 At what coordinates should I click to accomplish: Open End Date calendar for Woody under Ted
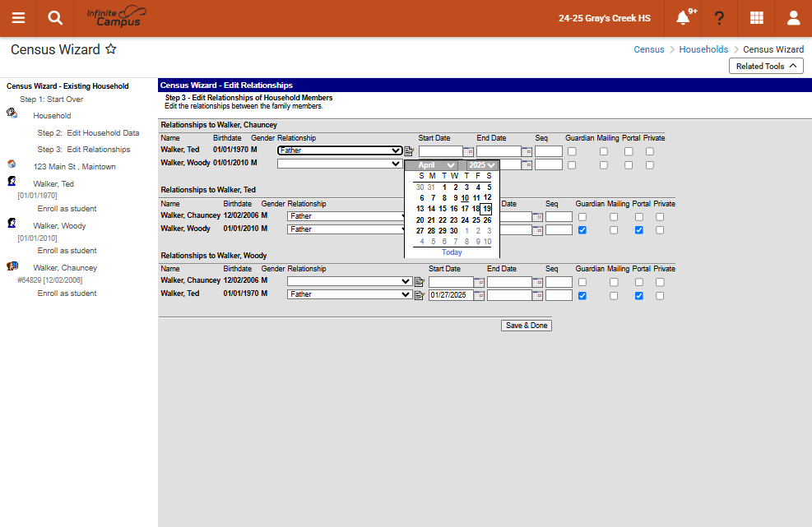pos(537,230)
